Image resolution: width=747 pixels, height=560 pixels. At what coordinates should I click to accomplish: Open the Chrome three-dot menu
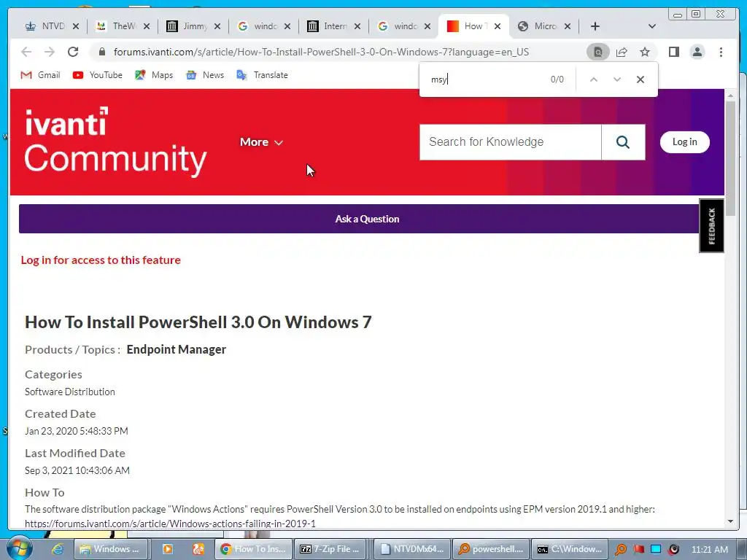(x=721, y=52)
